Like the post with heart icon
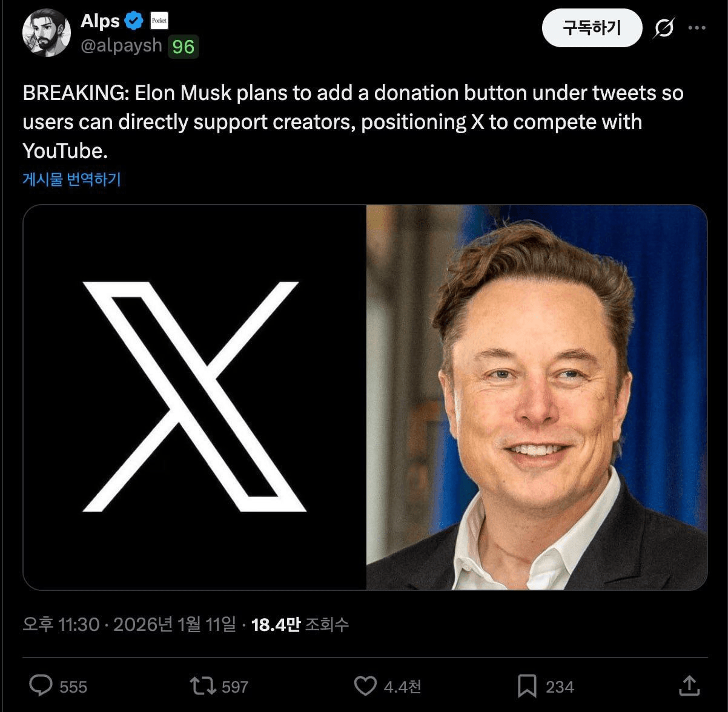 point(365,686)
